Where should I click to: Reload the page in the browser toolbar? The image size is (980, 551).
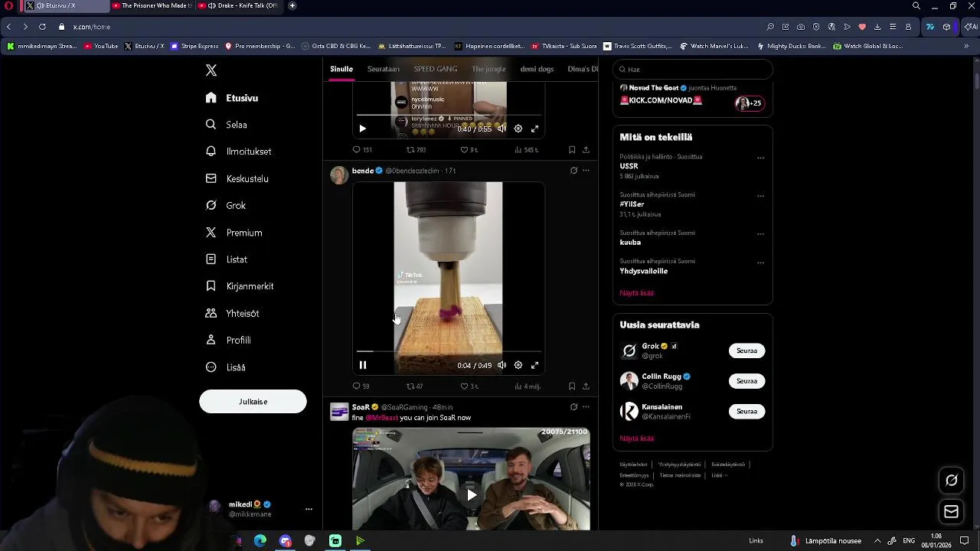tap(42, 27)
